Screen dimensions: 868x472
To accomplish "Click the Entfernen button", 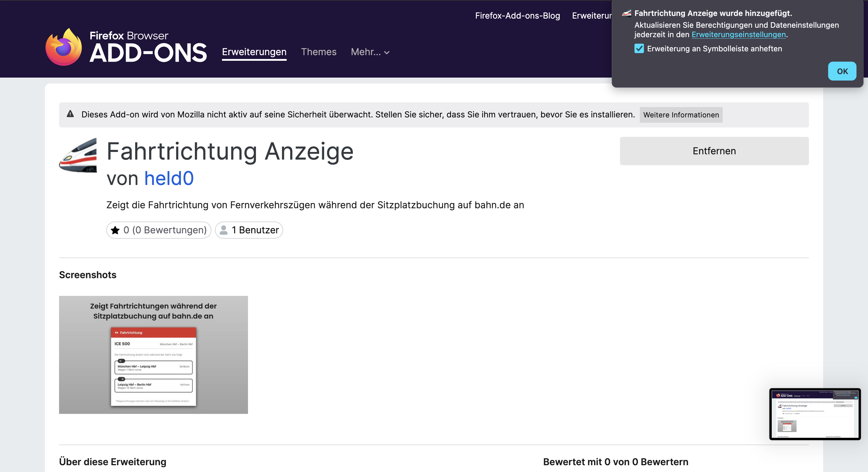I will (x=714, y=151).
